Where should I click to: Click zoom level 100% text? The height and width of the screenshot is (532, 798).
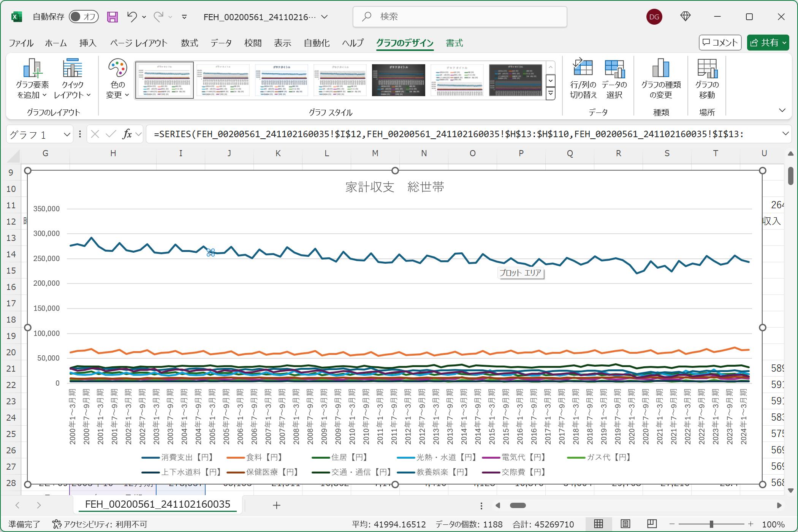point(773,524)
